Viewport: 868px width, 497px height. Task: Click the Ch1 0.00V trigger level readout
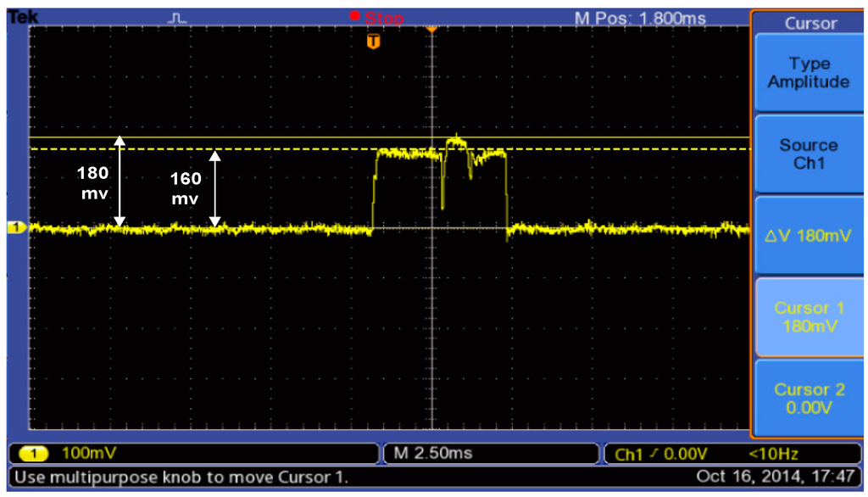pyautogui.click(x=661, y=455)
